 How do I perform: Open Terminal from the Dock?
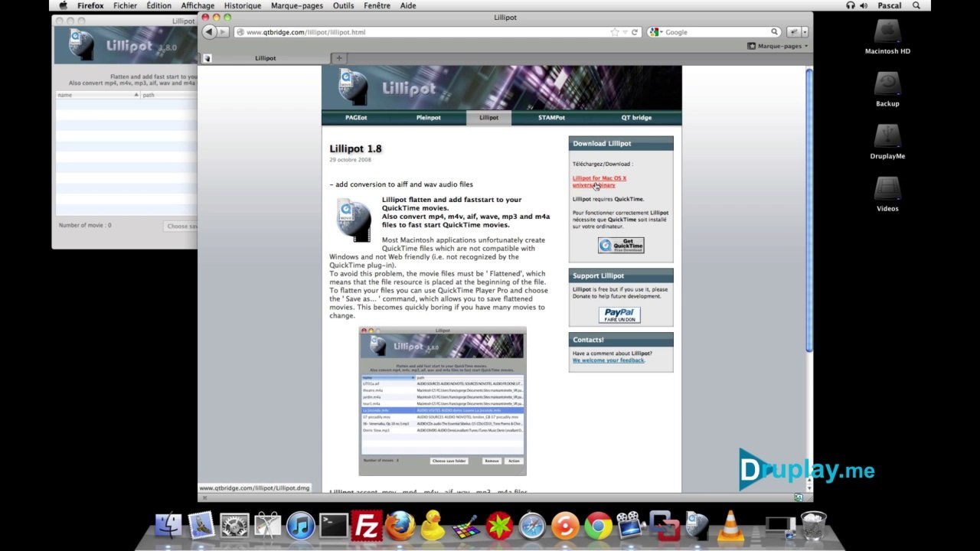click(x=334, y=525)
